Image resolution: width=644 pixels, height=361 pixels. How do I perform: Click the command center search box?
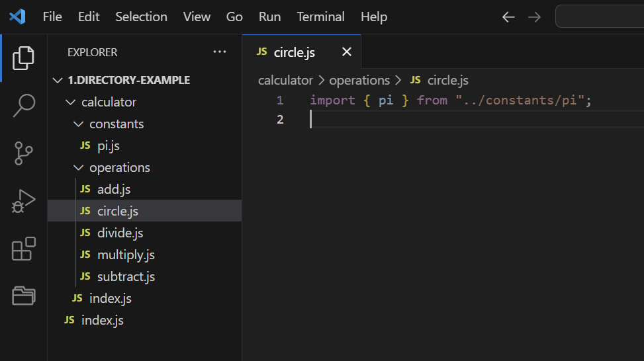pyautogui.click(x=600, y=17)
